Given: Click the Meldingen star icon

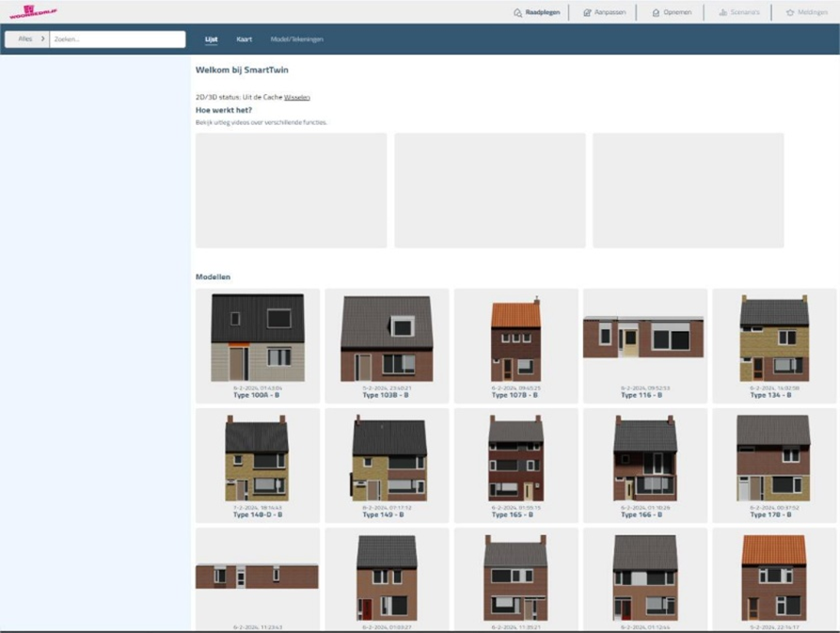Looking at the screenshot, I should (x=790, y=13).
